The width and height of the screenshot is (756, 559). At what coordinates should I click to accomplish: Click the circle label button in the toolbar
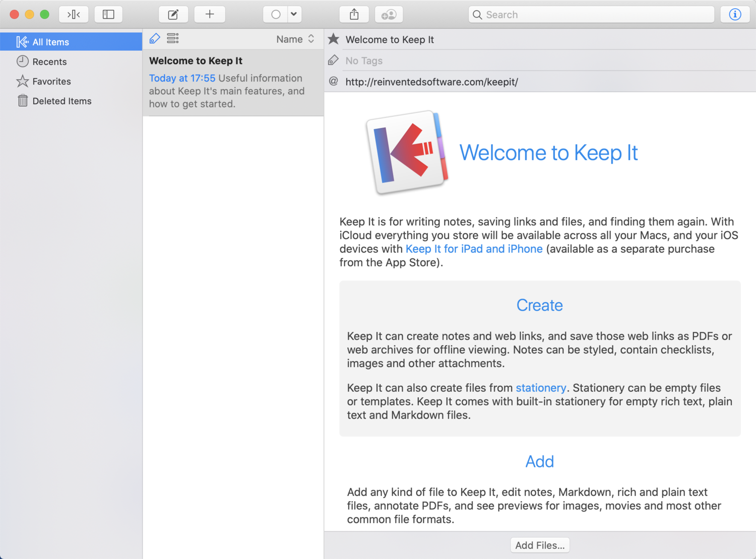(276, 15)
